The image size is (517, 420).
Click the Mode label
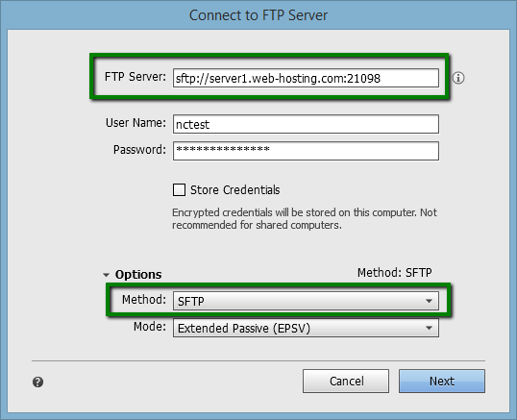(150, 327)
